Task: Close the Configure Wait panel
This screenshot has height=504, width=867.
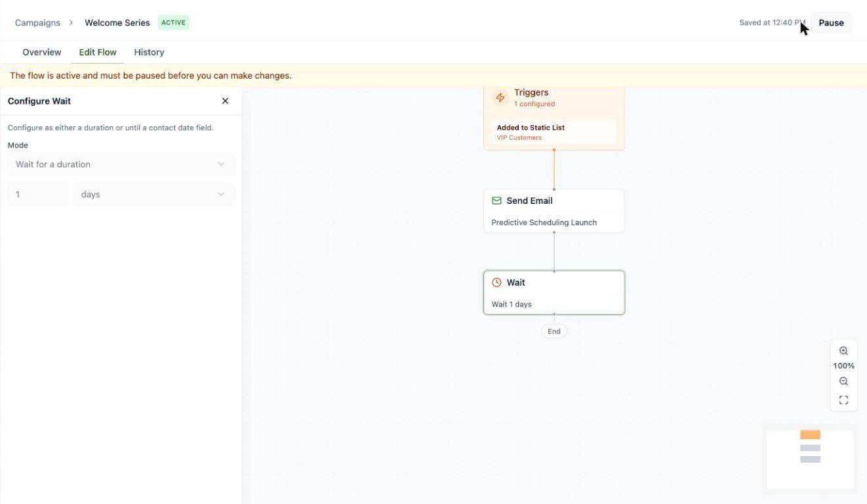Action: click(x=225, y=101)
